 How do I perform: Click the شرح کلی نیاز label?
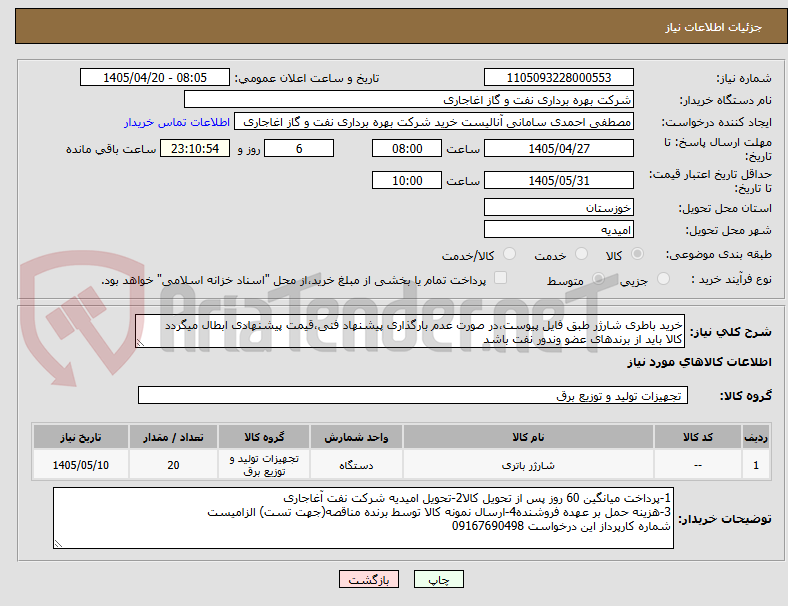coord(730,332)
